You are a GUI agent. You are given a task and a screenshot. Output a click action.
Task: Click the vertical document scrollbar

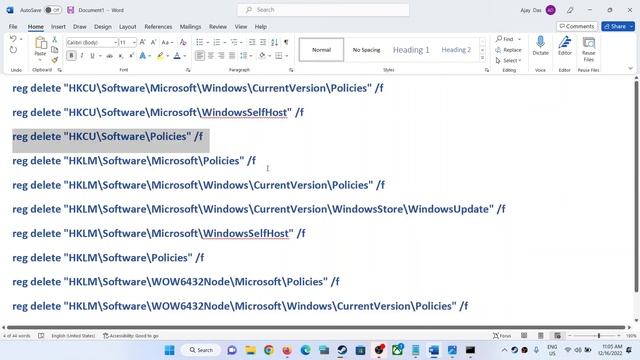point(636,187)
